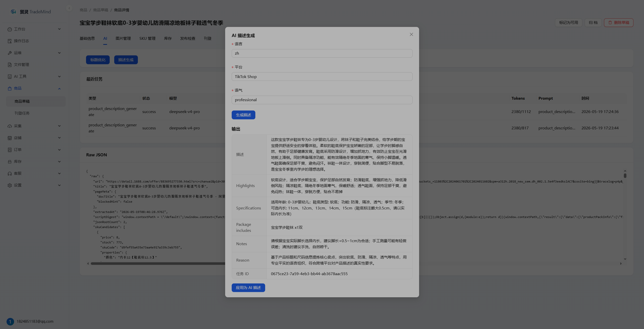Click the 库存 inventory box icon
This screenshot has width=644, height=329.
(10, 162)
